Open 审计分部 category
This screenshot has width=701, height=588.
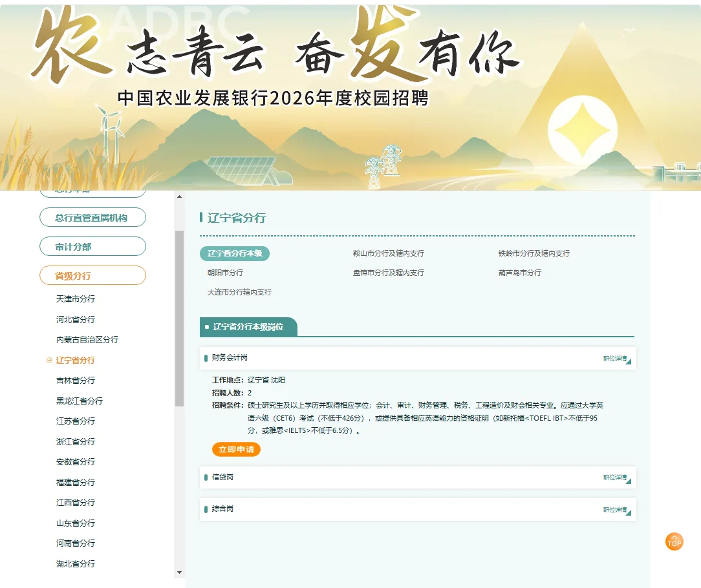click(92, 247)
